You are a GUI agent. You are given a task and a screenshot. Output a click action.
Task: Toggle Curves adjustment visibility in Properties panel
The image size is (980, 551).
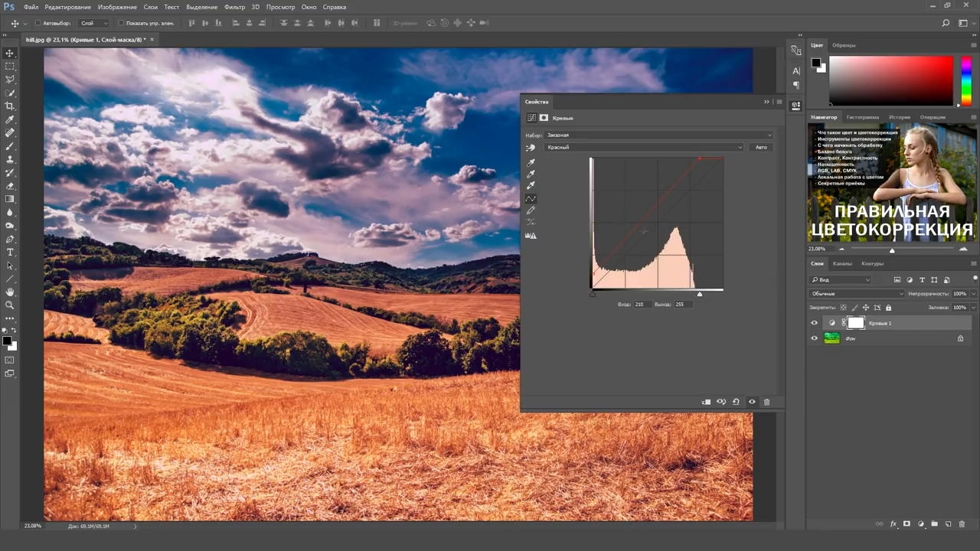[x=752, y=402]
